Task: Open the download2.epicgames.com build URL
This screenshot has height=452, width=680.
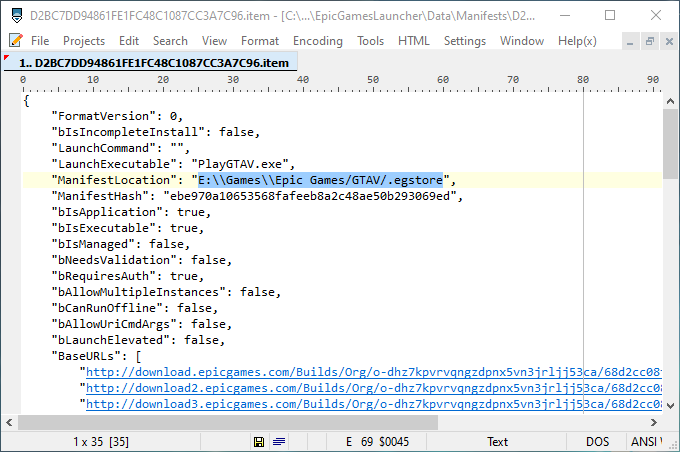Action: [374, 388]
